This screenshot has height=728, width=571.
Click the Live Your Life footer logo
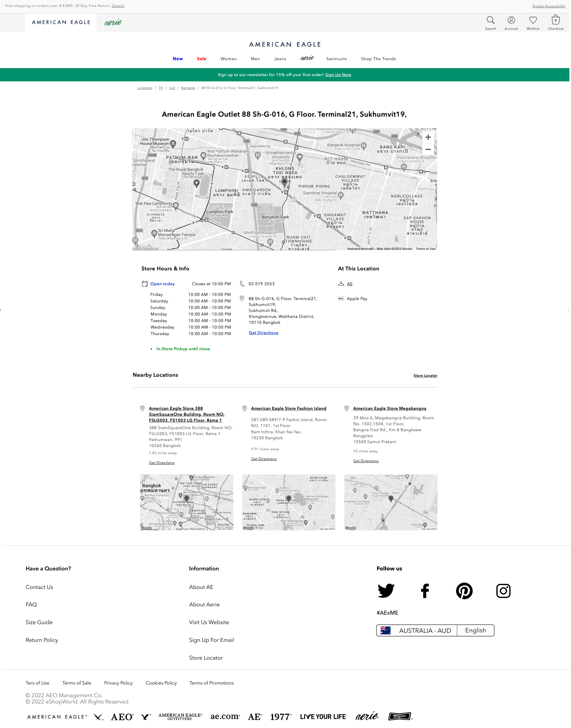[323, 717]
